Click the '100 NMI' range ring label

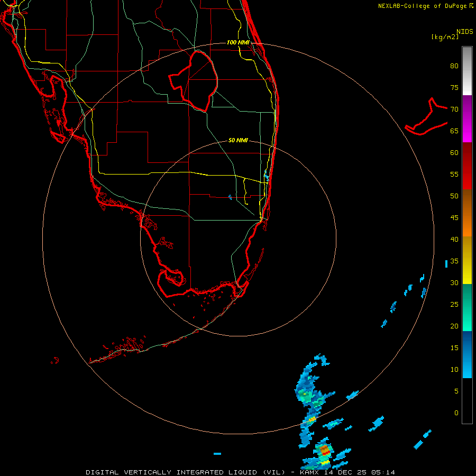click(x=239, y=42)
